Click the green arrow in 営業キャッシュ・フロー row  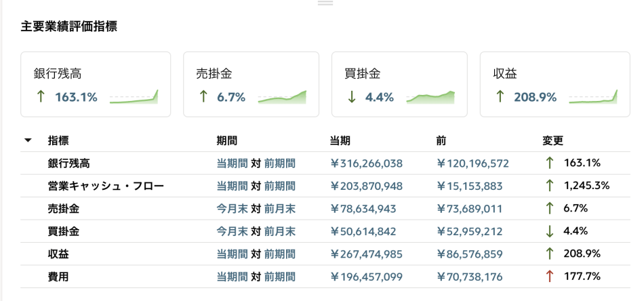click(x=549, y=186)
